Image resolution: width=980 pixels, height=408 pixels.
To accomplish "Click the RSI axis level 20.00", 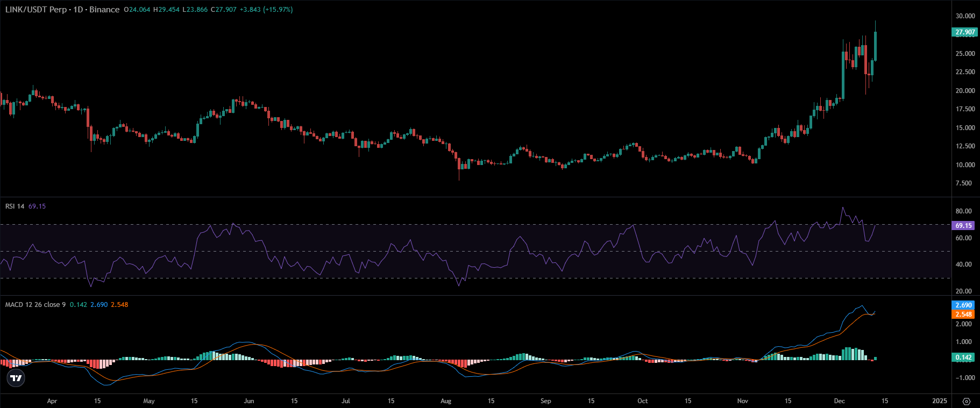I will click(x=963, y=291).
